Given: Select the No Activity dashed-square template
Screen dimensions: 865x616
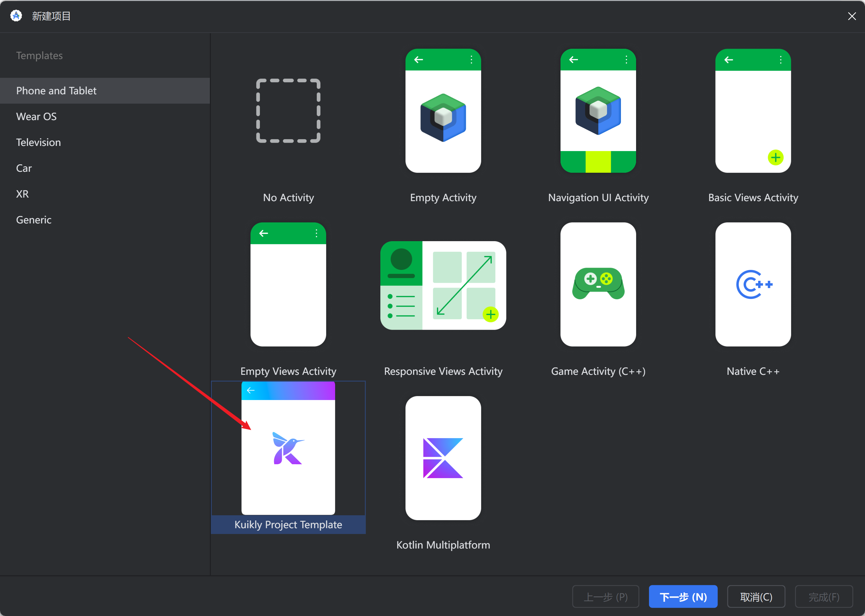Looking at the screenshot, I should [288, 111].
